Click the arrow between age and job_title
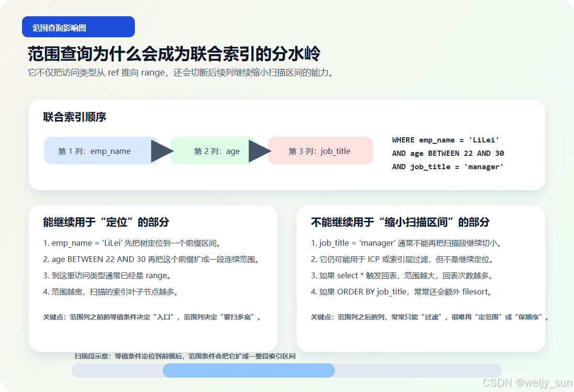Image resolution: width=574 pixels, height=392 pixels. [x=259, y=151]
